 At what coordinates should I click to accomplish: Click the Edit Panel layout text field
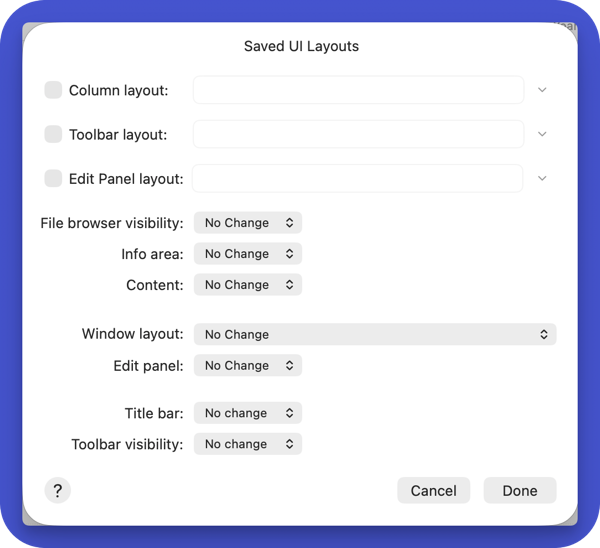tap(357, 178)
